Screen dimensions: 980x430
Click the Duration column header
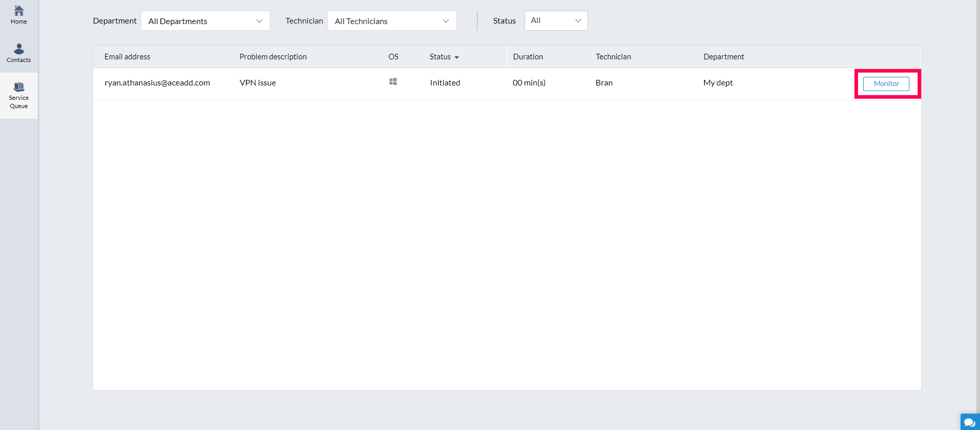click(528, 57)
